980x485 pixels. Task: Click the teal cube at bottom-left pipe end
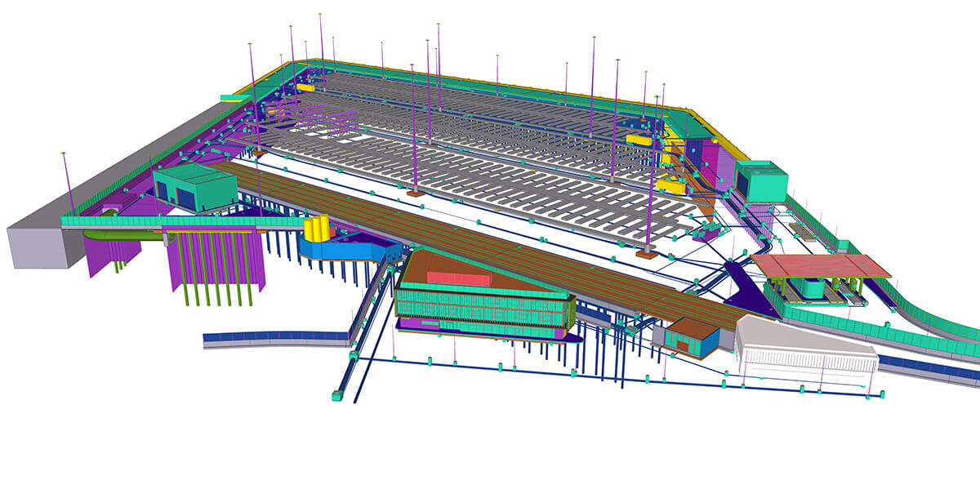click(x=336, y=396)
